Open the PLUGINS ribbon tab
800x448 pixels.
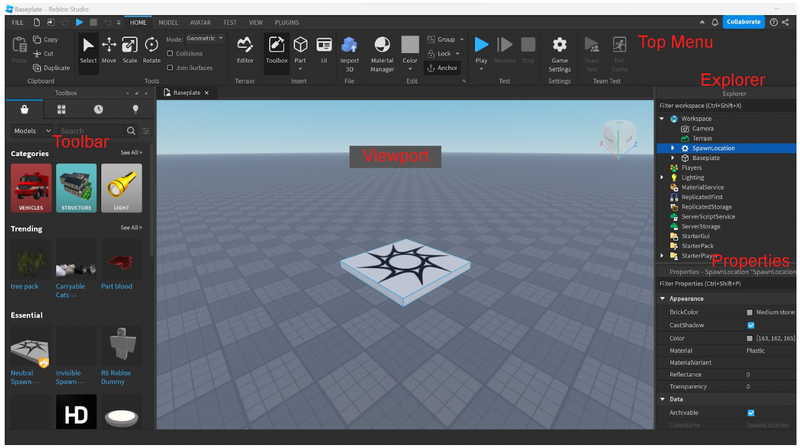point(286,21)
